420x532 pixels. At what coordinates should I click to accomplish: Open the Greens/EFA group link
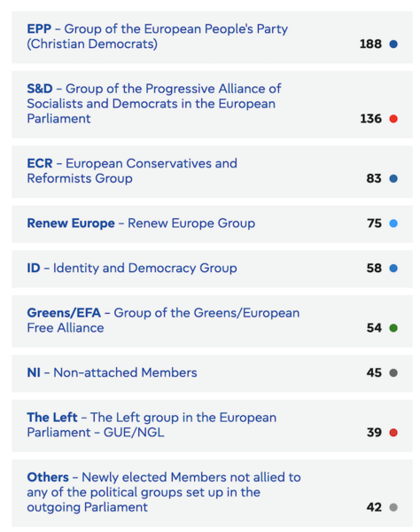163,320
